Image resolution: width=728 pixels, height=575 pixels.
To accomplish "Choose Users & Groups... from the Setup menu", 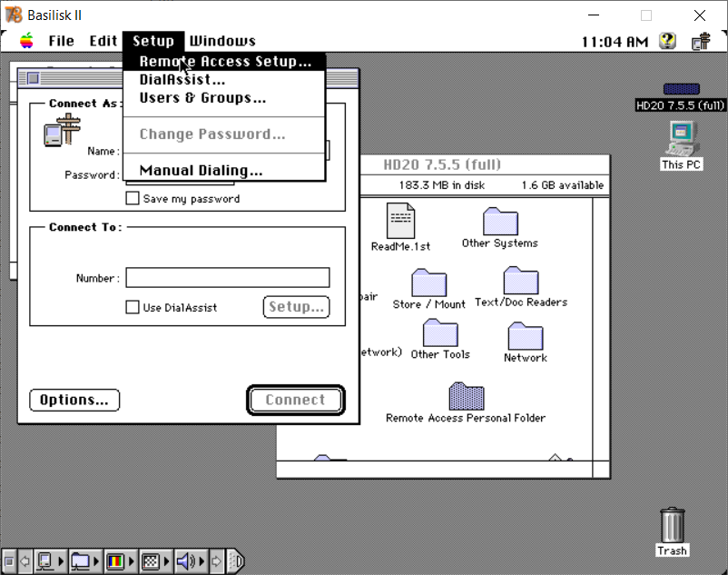I will tap(224, 98).
